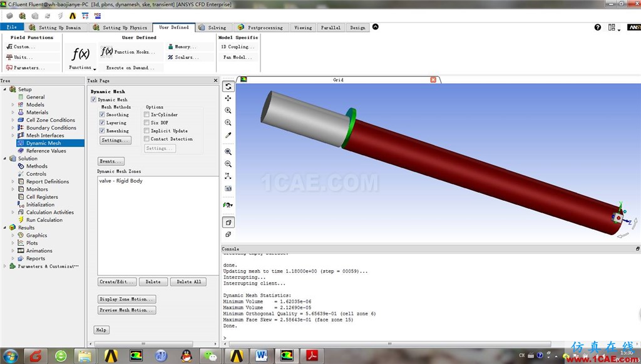Enable the Contact Detection option
Viewport: 641px width, 364px height.
point(146,139)
